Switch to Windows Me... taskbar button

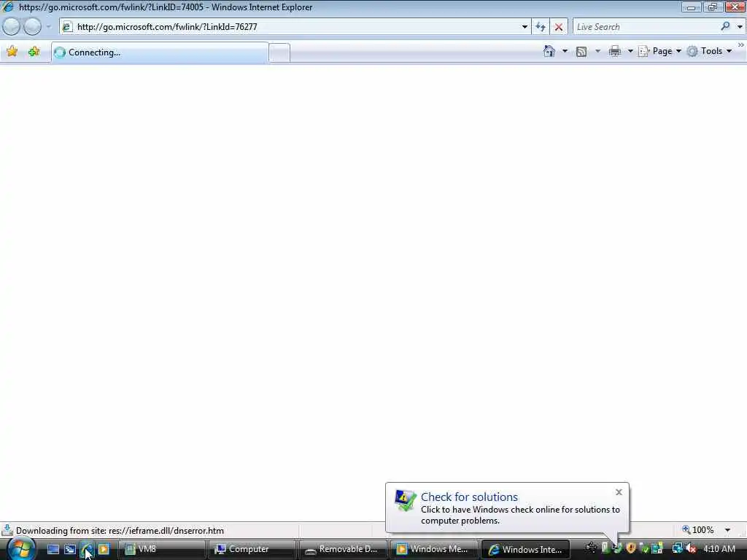tap(433, 549)
